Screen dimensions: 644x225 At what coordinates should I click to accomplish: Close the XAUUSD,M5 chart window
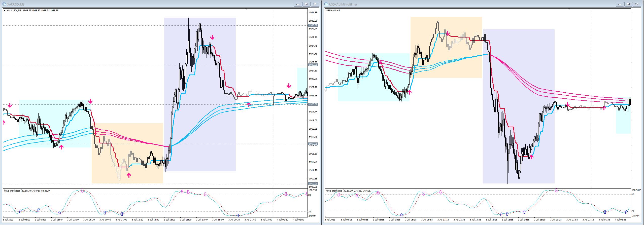315,4
